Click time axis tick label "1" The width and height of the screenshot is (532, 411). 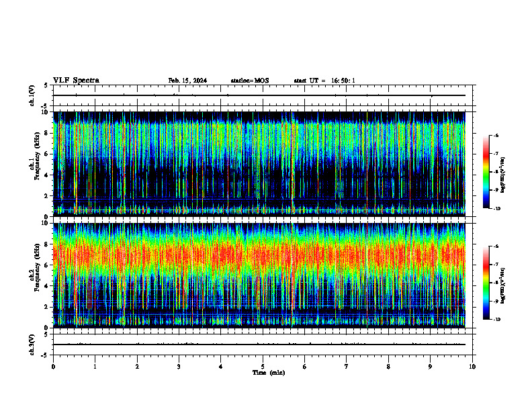click(95, 367)
